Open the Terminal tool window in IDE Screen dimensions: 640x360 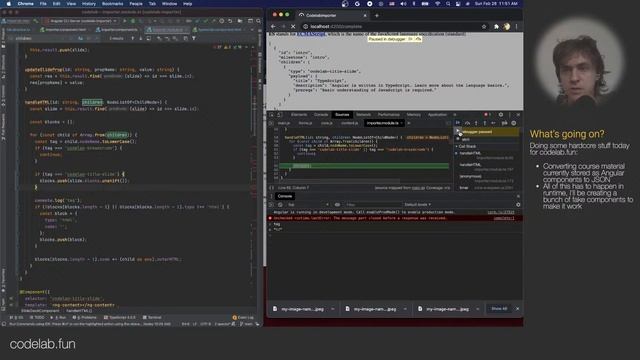tap(152, 317)
